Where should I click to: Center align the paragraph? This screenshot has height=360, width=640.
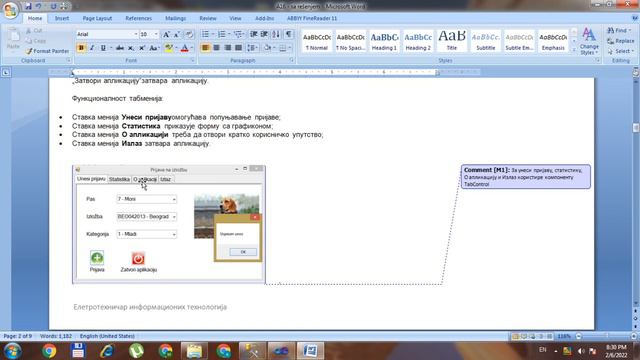(216, 48)
